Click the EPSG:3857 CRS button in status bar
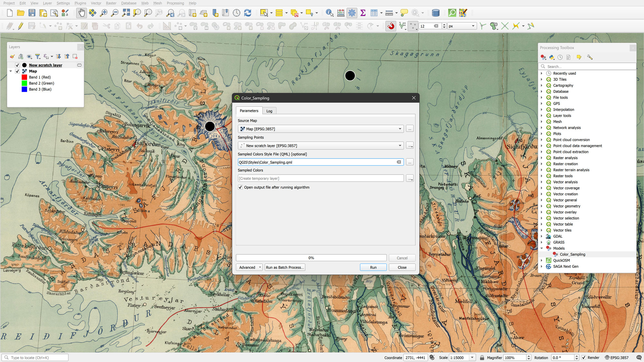Image resolution: width=644 pixels, height=362 pixels. (x=616, y=357)
